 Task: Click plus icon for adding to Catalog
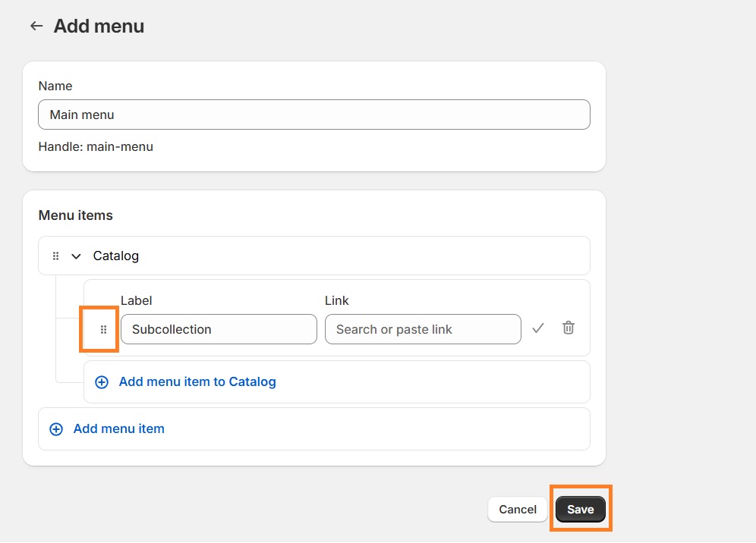click(x=102, y=382)
